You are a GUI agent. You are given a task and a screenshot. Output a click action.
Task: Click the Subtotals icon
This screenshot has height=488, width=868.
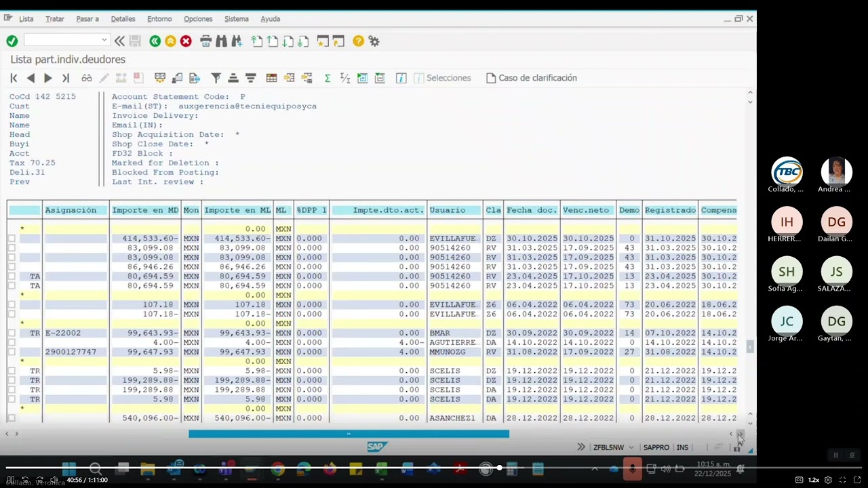coord(344,78)
